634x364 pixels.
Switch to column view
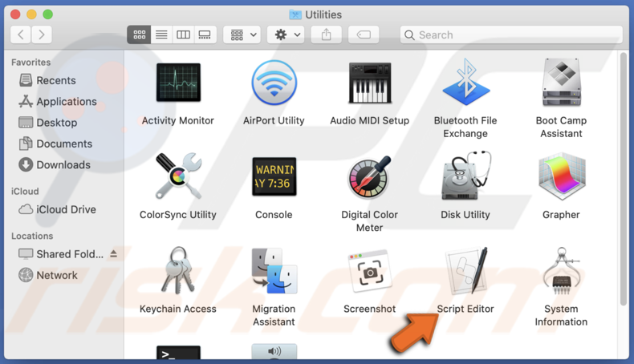183,34
